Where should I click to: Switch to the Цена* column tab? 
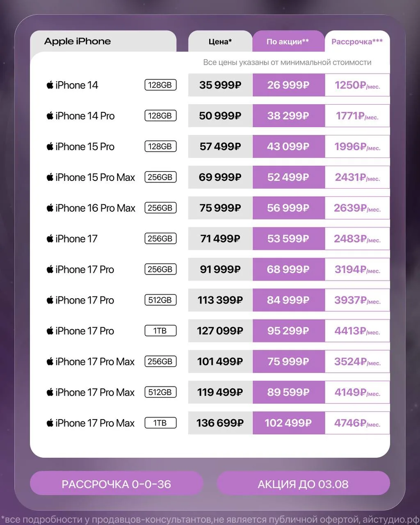(220, 41)
